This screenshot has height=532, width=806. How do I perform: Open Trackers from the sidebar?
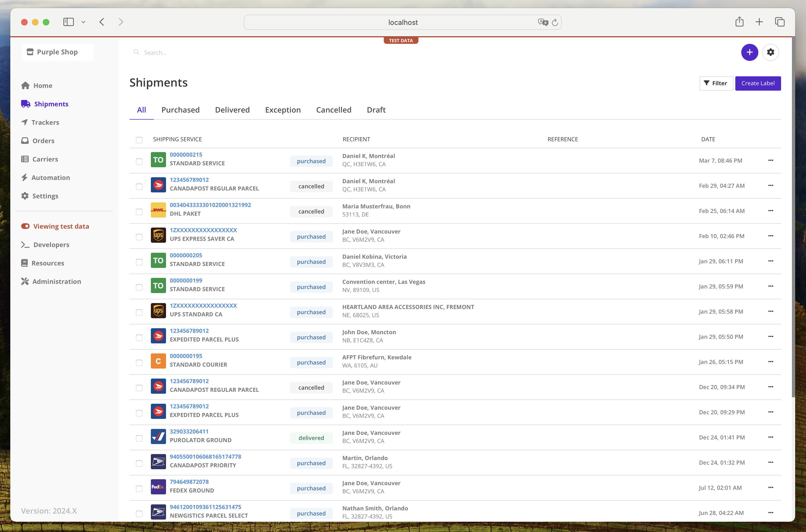pos(45,122)
